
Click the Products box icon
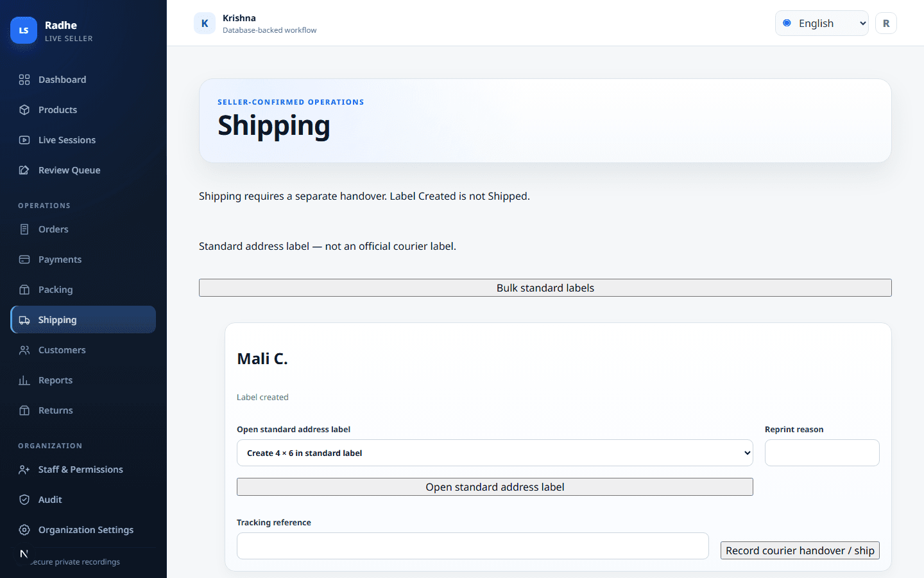pos(24,110)
